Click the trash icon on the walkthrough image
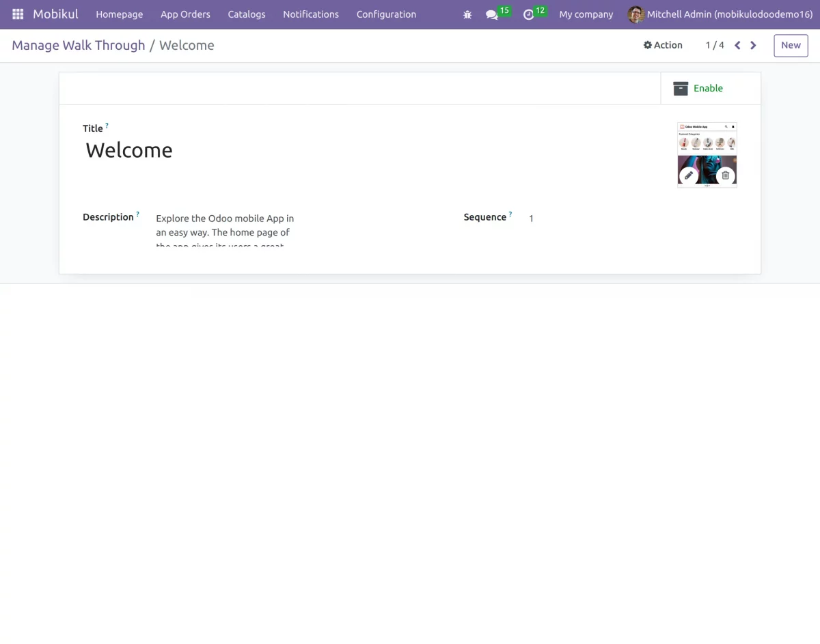Image resolution: width=820 pixels, height=644 pixels. point(725,175)
